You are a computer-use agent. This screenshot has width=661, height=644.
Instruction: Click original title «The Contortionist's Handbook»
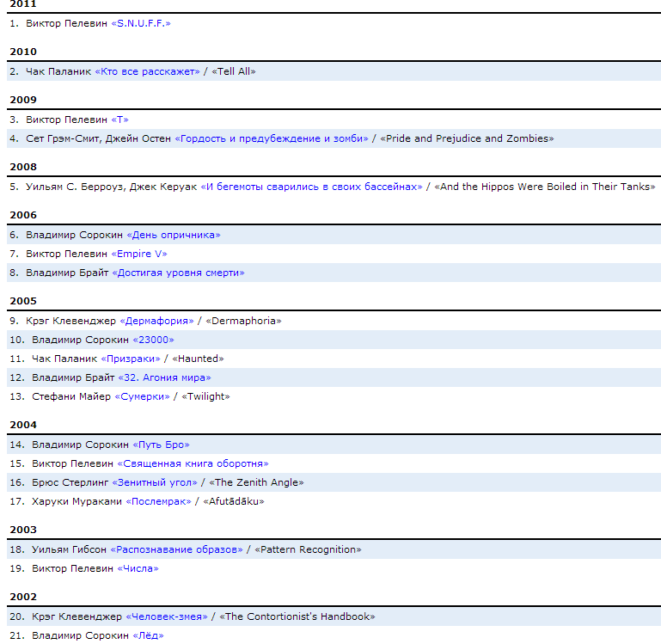[x=297, y=617]
